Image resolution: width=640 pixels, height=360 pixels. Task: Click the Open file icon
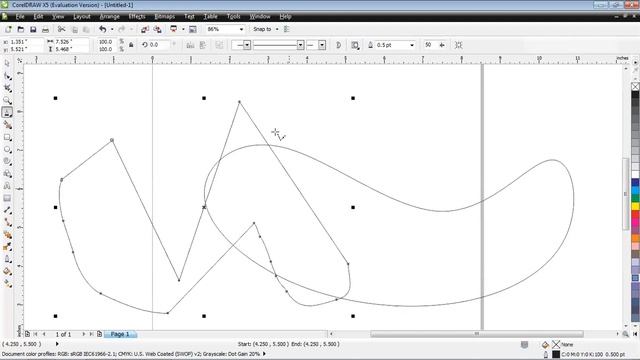point(20,29)
